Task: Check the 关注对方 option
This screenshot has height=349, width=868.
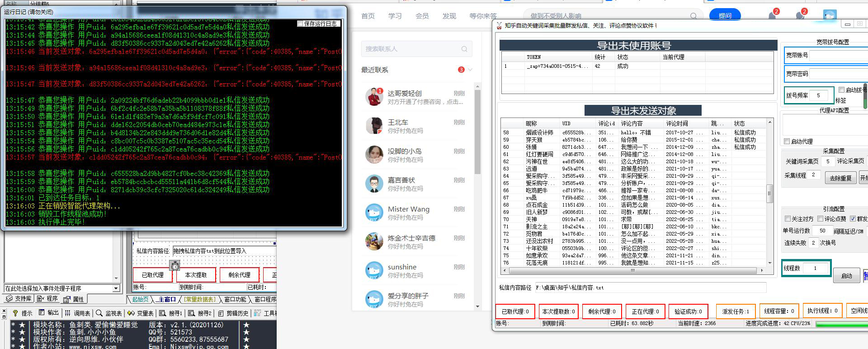Action: click(x=788, y=219)
